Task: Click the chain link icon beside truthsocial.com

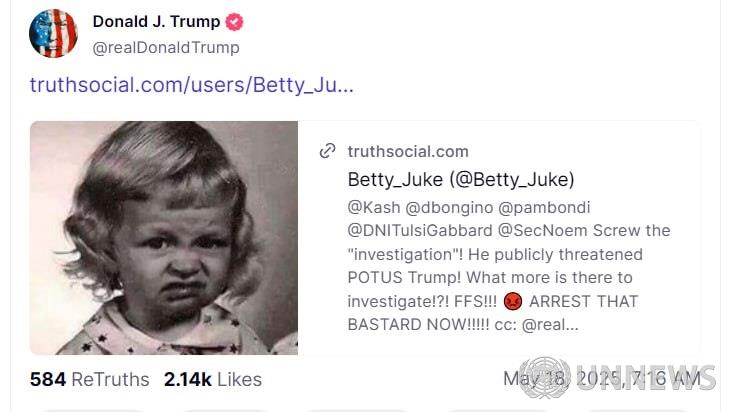Action: pyautogui.click(x=327, y=151)
